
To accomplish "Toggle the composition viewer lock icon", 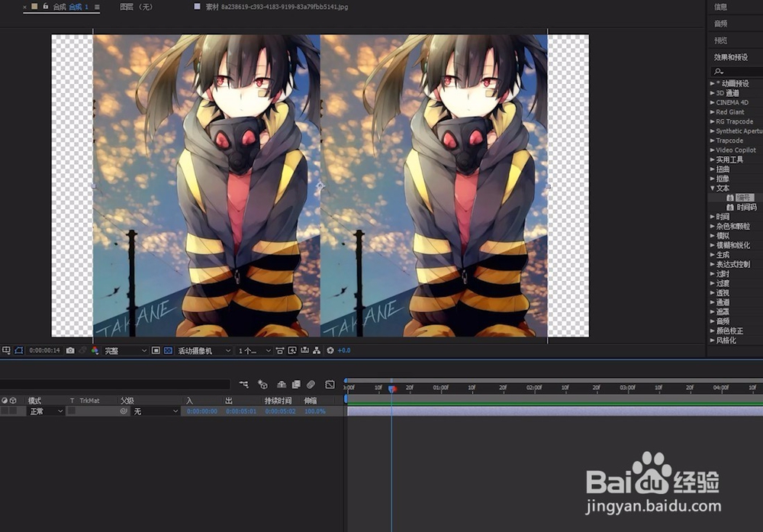I will point(45,6).
